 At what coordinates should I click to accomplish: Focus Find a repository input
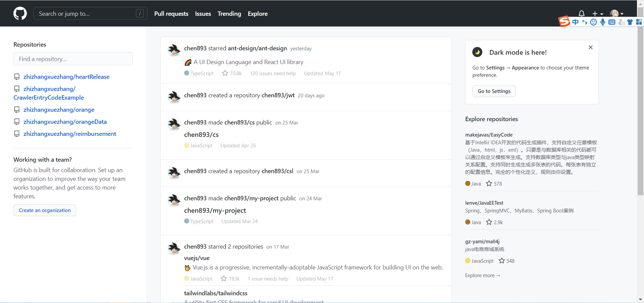click(x=73, y=59)
